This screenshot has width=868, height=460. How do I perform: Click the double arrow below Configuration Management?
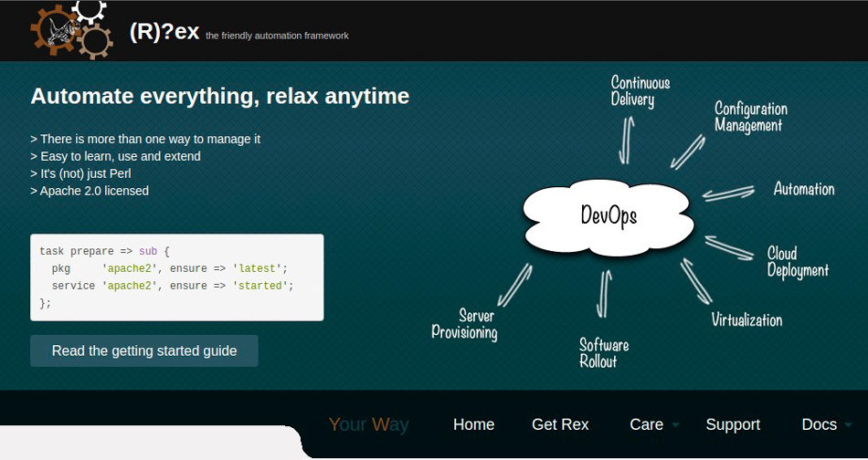coord(688,152)
